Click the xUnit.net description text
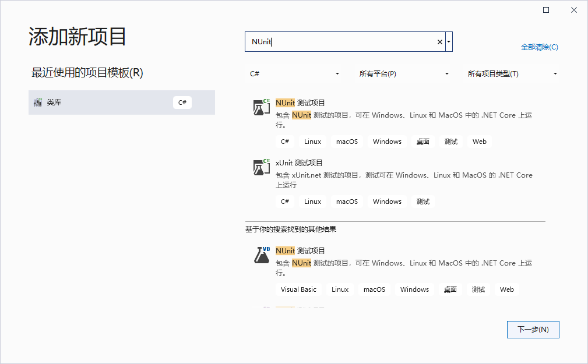This screenshot has width=588, height=364. tap(404, 180)
